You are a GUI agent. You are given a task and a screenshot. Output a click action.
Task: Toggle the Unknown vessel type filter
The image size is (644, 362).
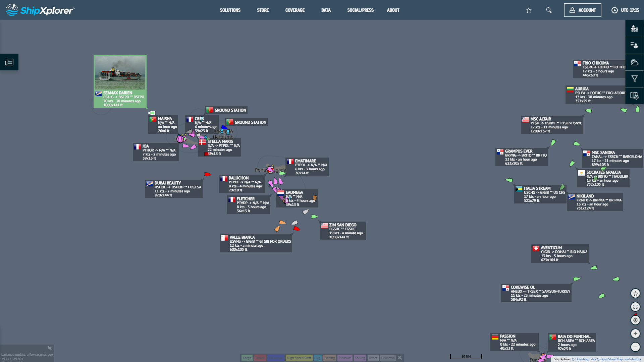click(x=388, y=358)
